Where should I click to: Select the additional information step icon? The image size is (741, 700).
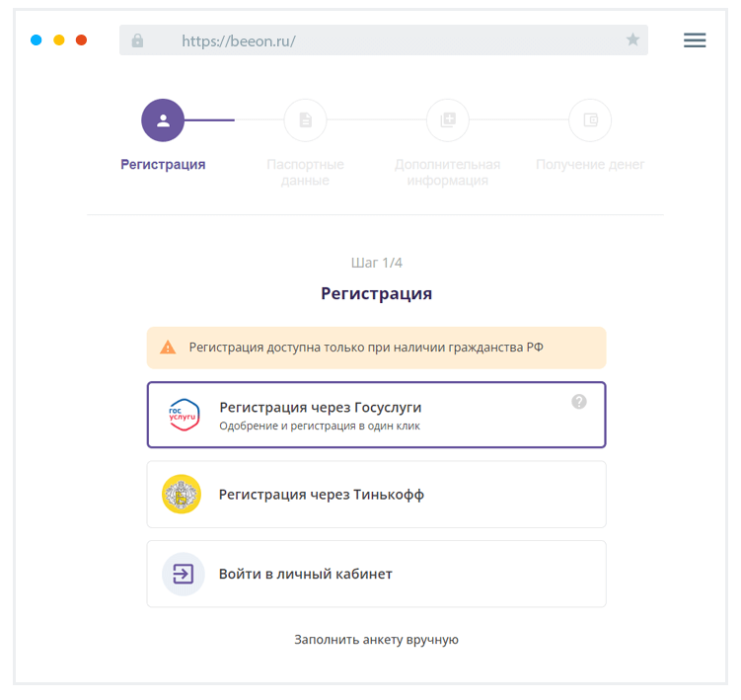447,120
